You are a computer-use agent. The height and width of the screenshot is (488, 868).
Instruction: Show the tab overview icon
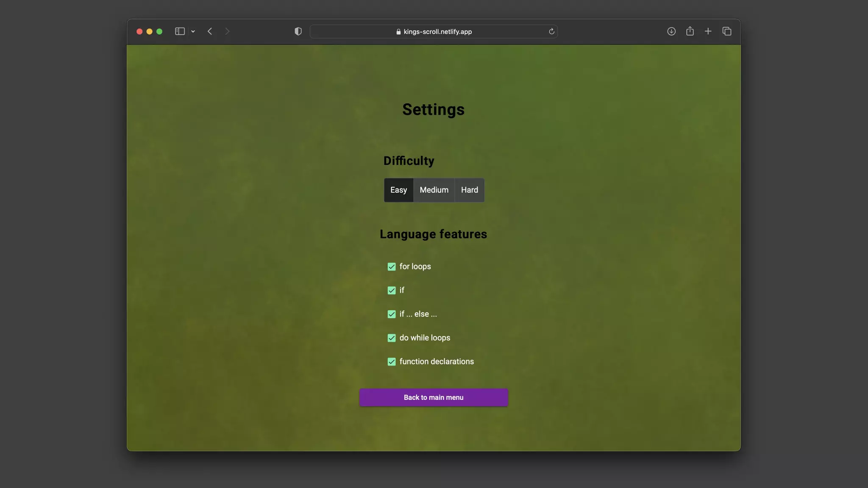pos(726,31)
